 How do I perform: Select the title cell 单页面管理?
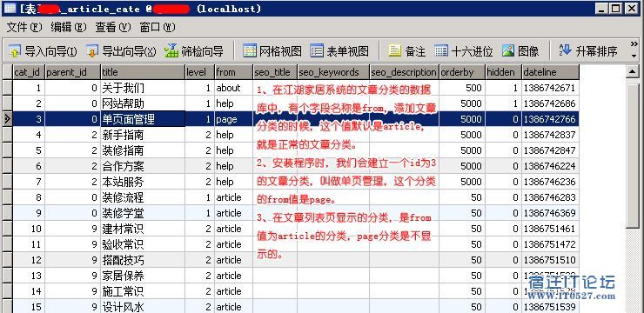[143, 119]
